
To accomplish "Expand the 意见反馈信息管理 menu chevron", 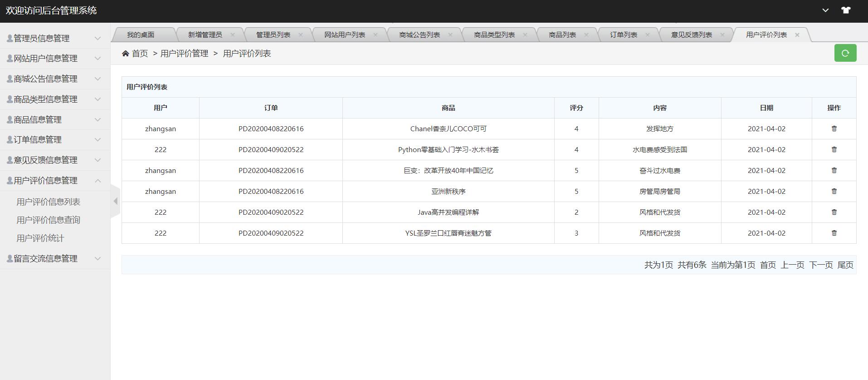I will click(x=98, y=160).
